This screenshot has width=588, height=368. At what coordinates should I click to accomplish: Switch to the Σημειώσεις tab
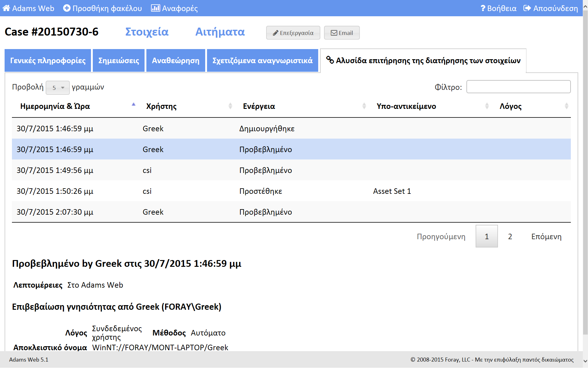119,61
